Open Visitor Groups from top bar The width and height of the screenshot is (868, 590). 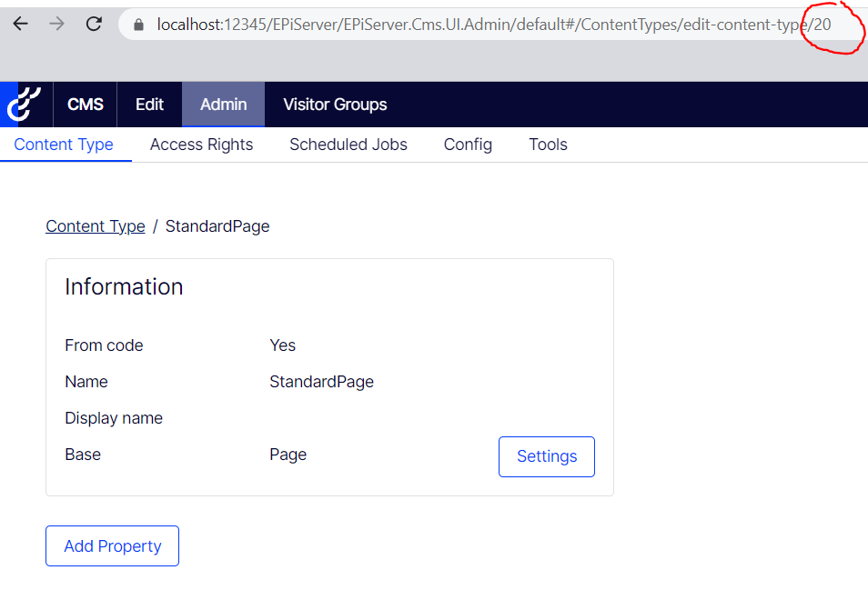pos(335,104)
